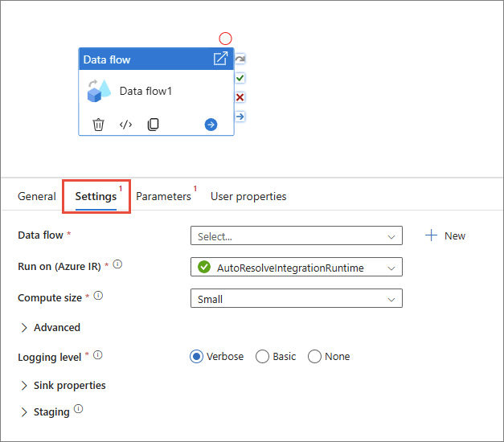Screen dimensions: 504x442
Task: Select the Upon Skip gray arrow connector
Action: [x=240, y=59]
